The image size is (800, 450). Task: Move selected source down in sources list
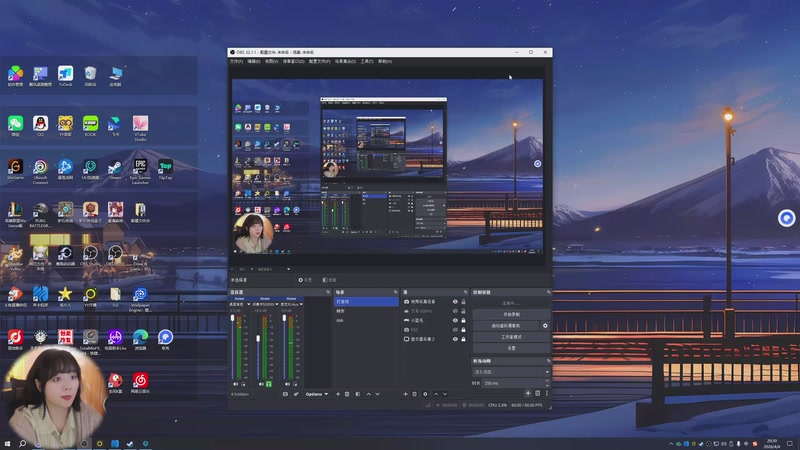point(445,394)
